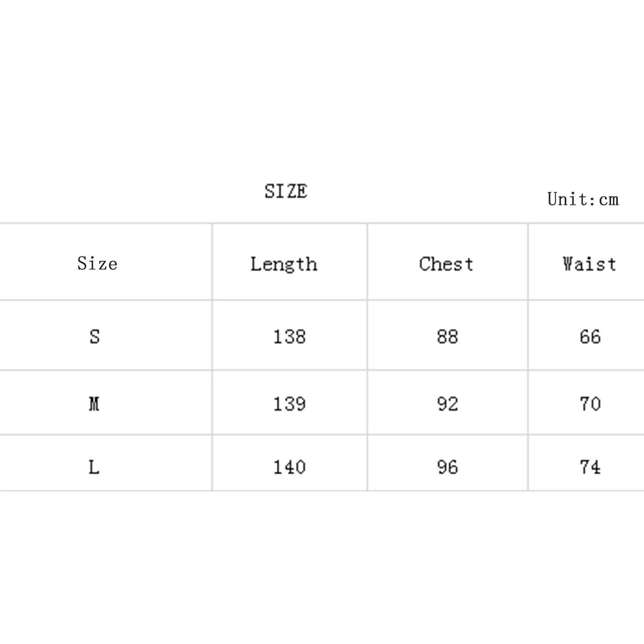Viewport: 644px width, 644px height.
Task: Click blank area below the table
Action: (x=322, y=572)
